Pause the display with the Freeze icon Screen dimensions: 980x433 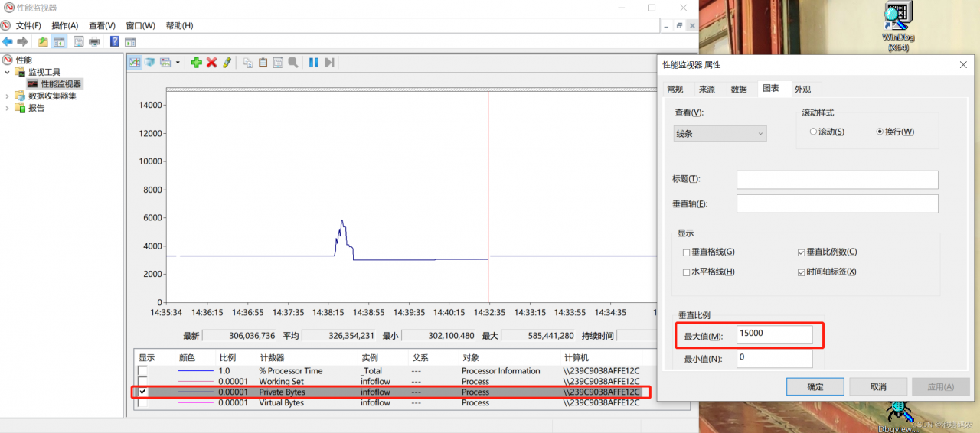click(x=314, y=63)
